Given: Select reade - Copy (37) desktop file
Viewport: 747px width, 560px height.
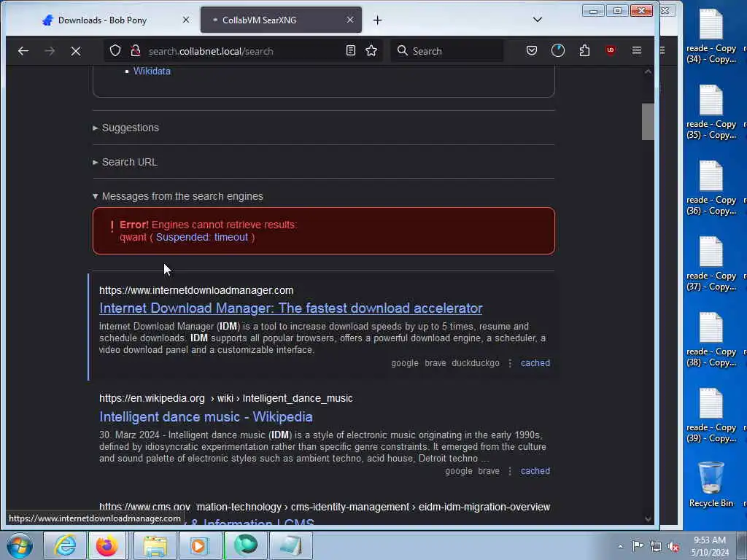Looking at the screenshot, I should click(x=711, y=264).
